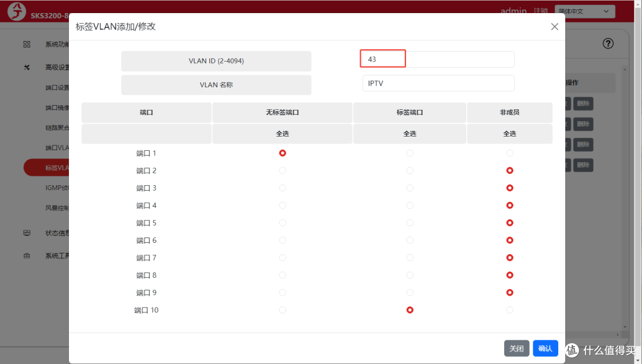This screenshot has height=364, width=642.
Task: Click the 系统功能 grid icon in the sidebar
Action: pos(27,44)
